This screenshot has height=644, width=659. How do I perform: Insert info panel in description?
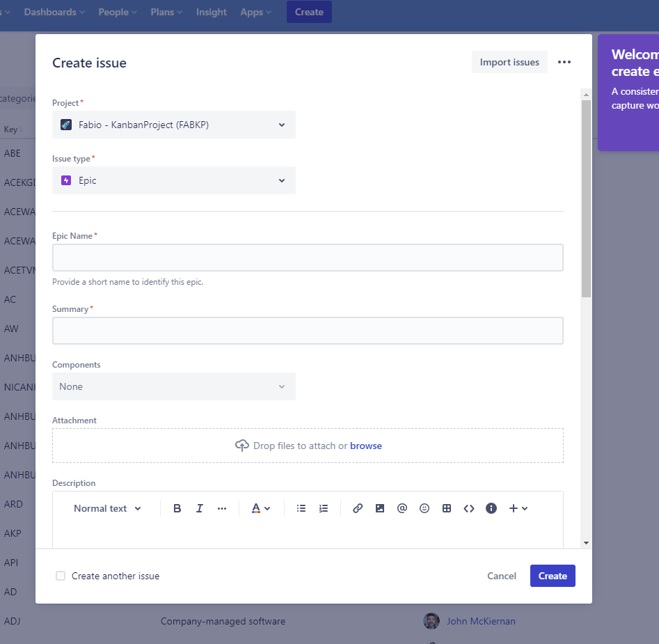pyautogui.click(x=491, y=508)
